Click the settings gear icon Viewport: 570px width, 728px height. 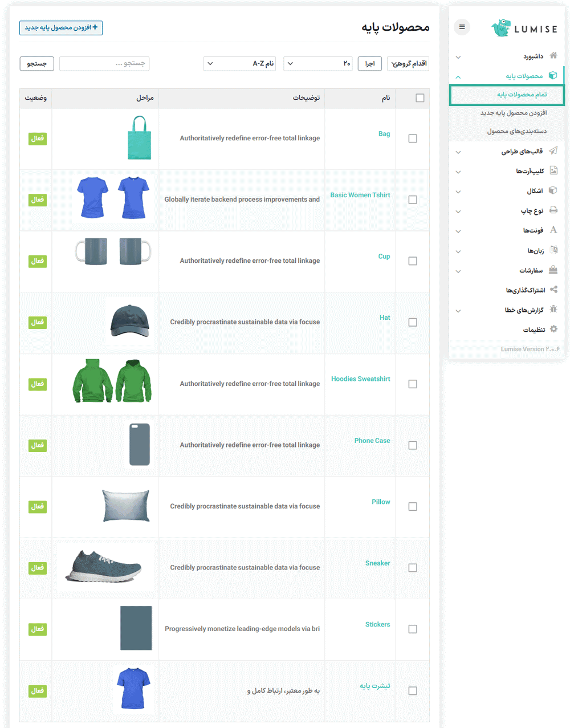(x=553, y=329)
